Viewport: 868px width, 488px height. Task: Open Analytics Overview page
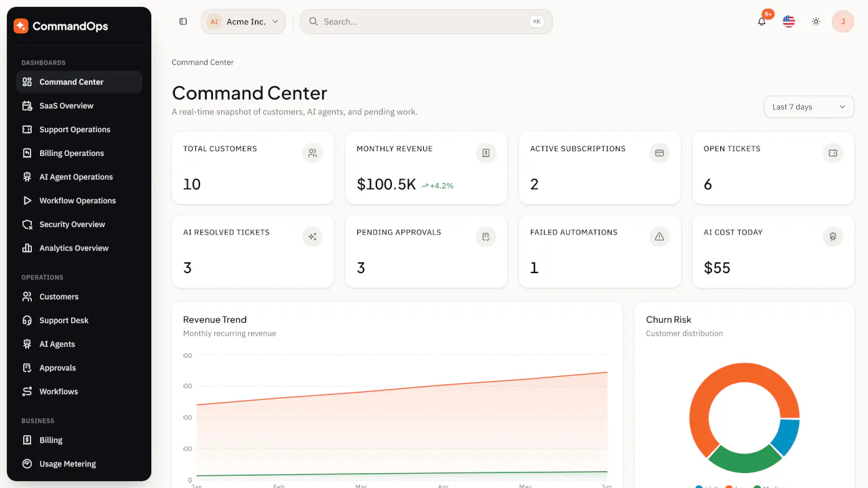tap(79, 248)
